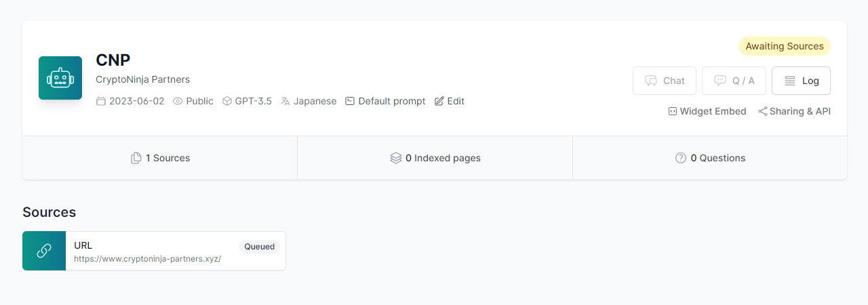
Task: Click the eye icon next to Public
Action: [178, 101]
